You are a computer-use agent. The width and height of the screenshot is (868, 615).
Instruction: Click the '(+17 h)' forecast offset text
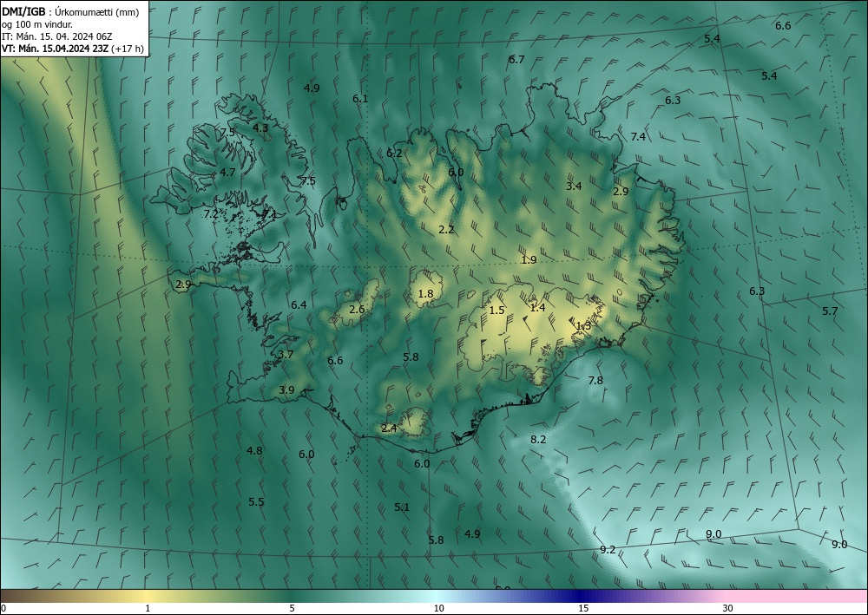[x=128, y=49]
